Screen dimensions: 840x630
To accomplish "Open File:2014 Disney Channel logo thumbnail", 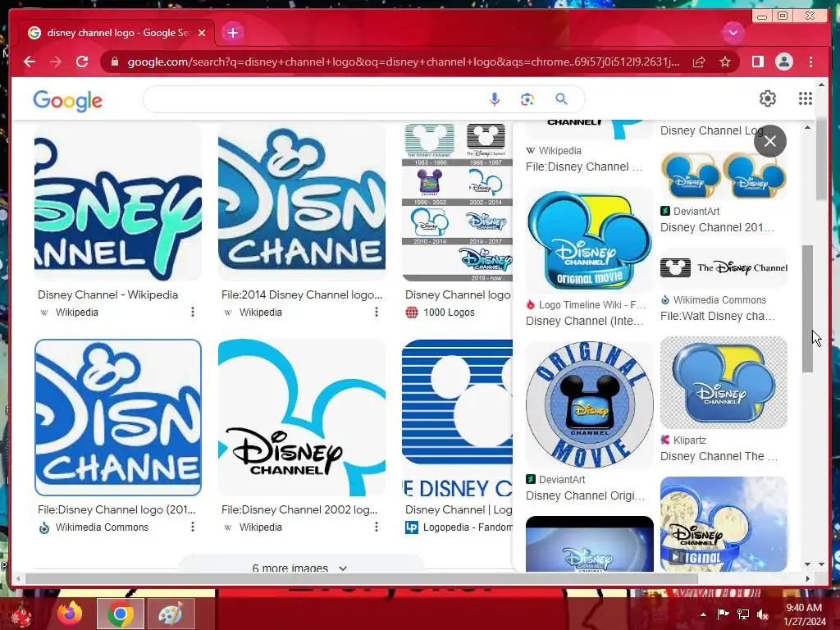I will tap(302, 203).
